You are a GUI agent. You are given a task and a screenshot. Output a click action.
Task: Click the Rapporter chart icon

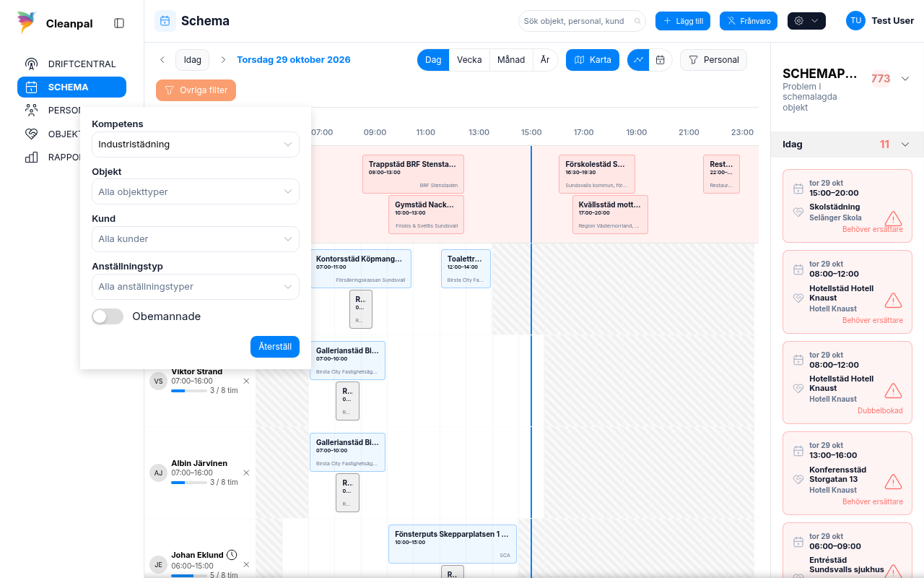[x=31, y=157]
